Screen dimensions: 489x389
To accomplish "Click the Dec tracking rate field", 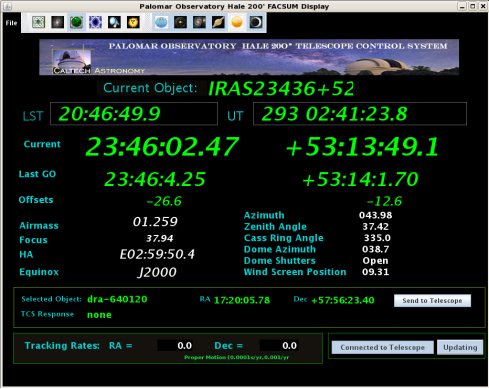I will (x=279, y=345).
